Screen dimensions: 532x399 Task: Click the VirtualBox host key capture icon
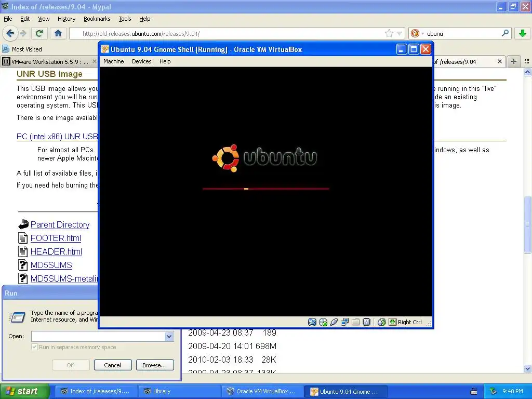tap(393, 322)
